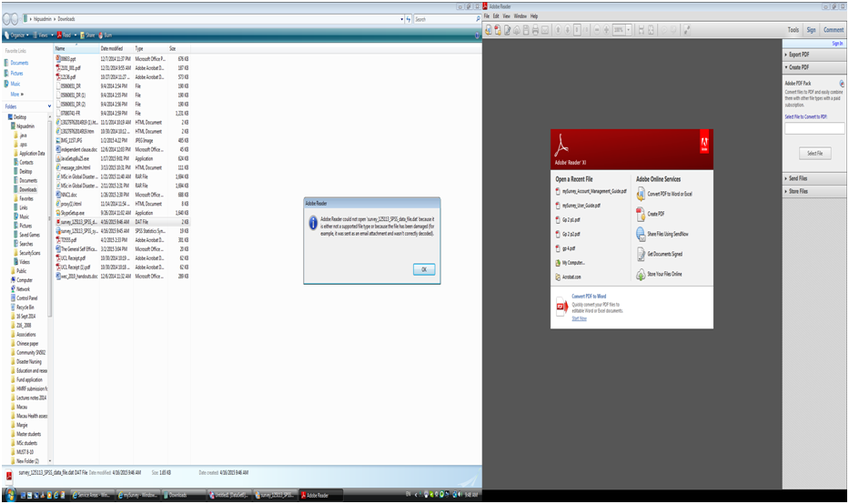Screen dimensions: 849x504
Task: Open the Sign pane tab
Action: click(x=811, y=30)
